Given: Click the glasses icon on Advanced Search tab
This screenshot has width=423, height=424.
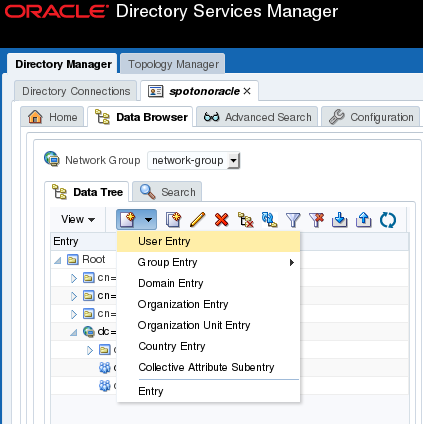Looking at the screenshot, I should (212, 117).
